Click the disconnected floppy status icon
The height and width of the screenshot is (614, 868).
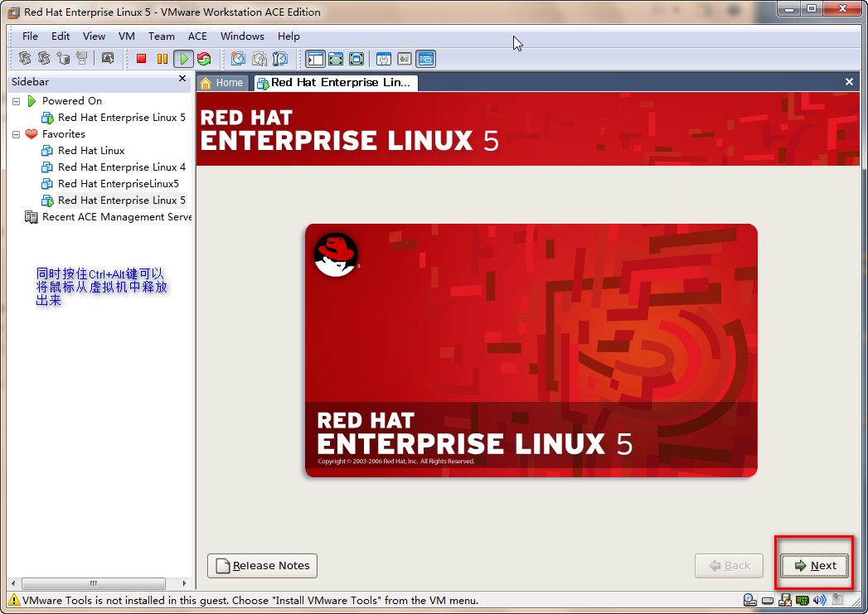[785, 600]
